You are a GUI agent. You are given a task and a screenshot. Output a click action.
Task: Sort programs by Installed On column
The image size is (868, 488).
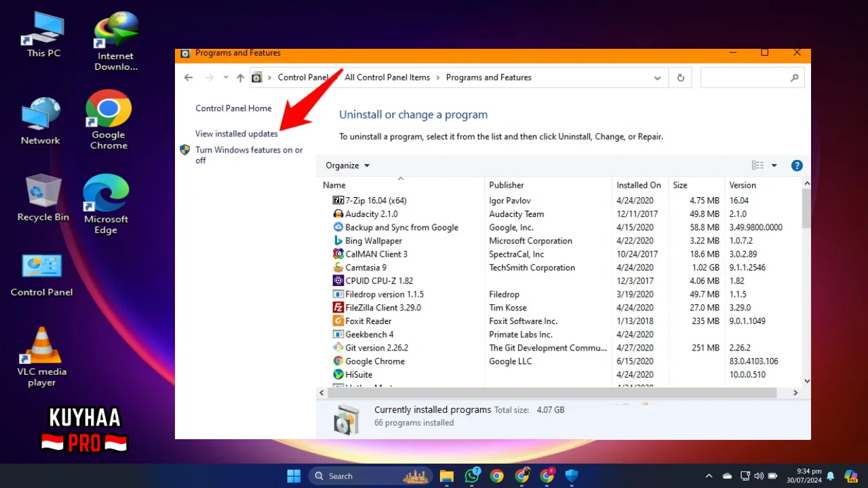click(x=639, y=185)
